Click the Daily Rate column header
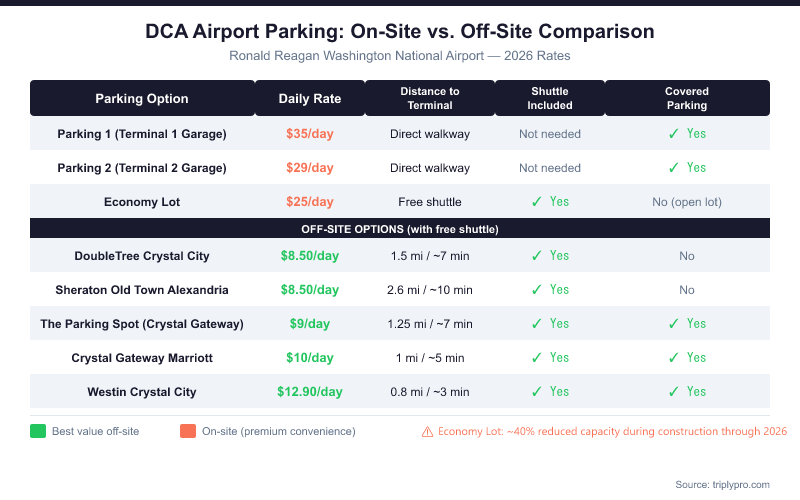The image size is (800, 500). 310,99
